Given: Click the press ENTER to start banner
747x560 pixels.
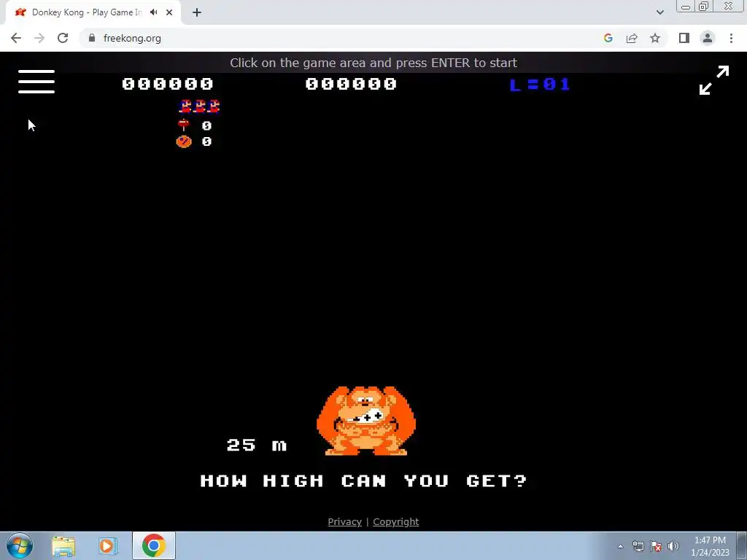Looking at the screenshot, I should (x=373, y=63).
